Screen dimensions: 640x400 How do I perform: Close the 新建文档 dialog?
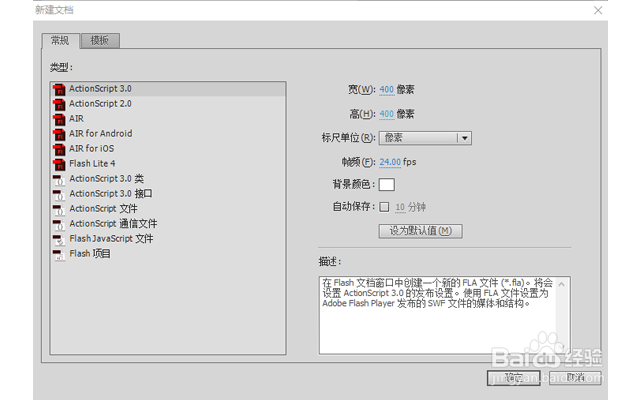pos(598,10)
